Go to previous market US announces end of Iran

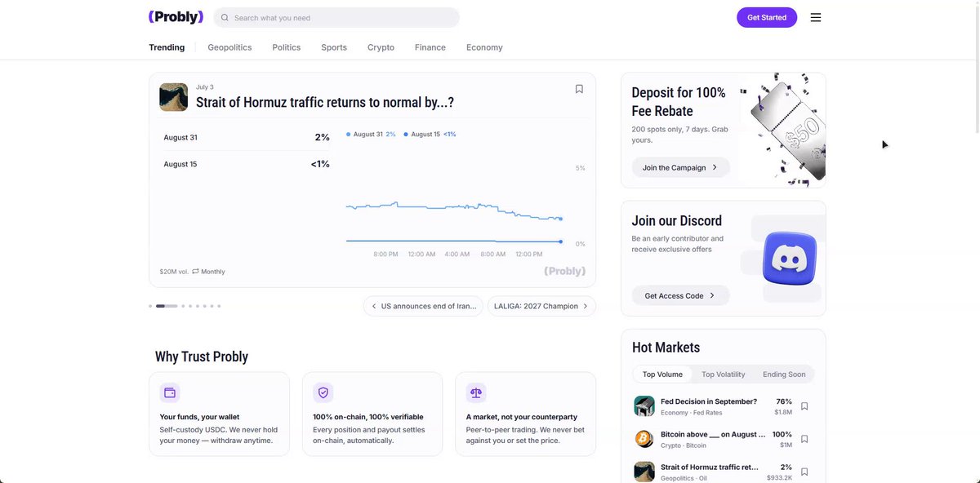tap(423, 306)
